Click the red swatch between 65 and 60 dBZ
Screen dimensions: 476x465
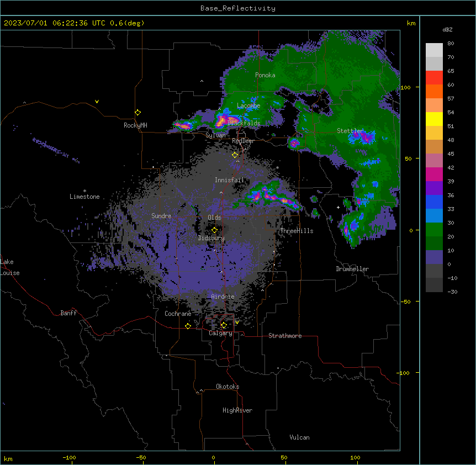pos(434,78)
